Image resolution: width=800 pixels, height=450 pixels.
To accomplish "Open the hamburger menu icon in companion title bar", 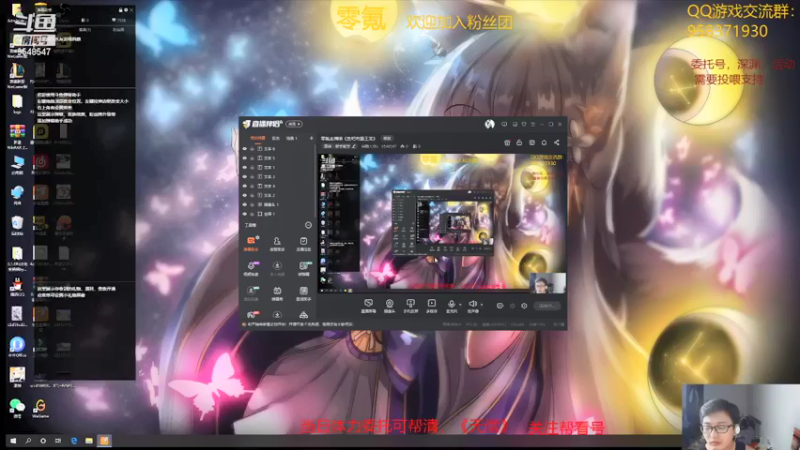I will pos(533,124).
